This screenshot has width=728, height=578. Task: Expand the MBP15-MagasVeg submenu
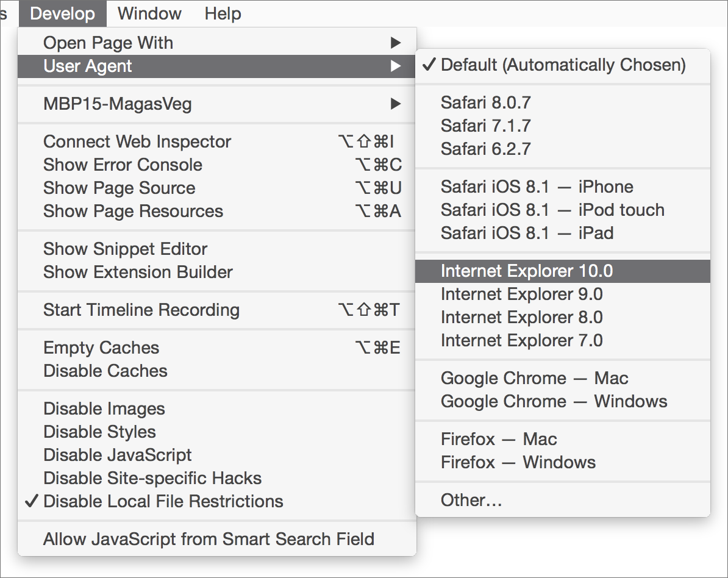point(217,104)
